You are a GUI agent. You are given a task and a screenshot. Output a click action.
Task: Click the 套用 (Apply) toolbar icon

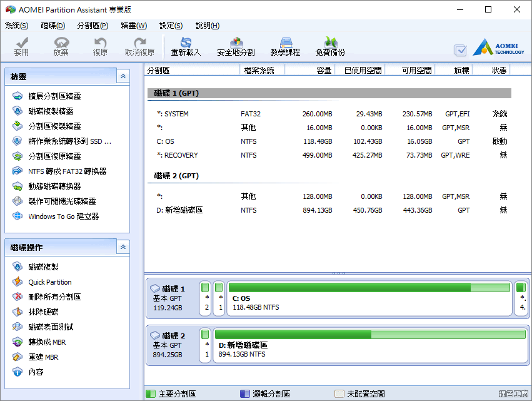pos(21,46)
